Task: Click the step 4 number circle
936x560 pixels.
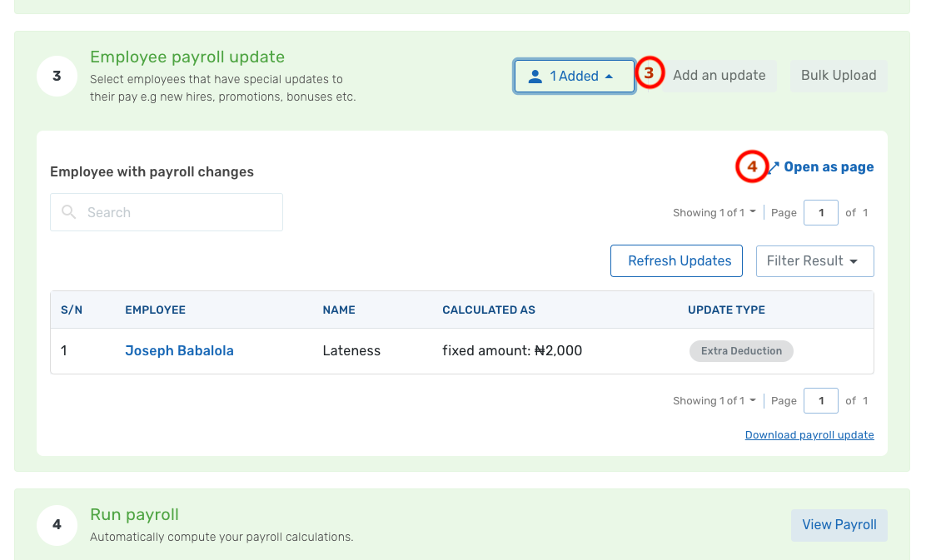Action: click(x=57, y=525)
